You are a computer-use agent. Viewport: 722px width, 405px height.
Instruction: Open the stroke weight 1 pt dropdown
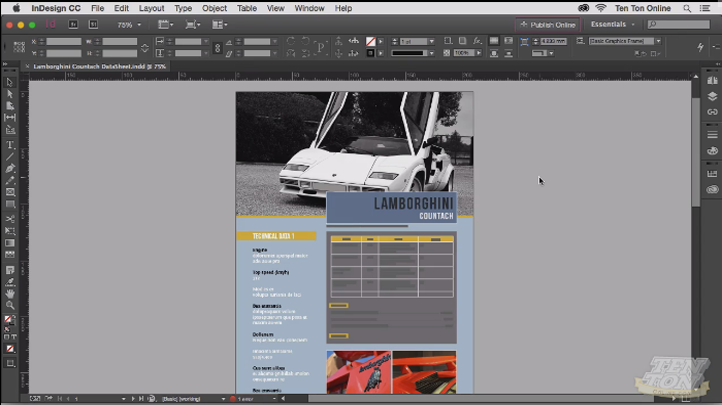tap(431, 41)
